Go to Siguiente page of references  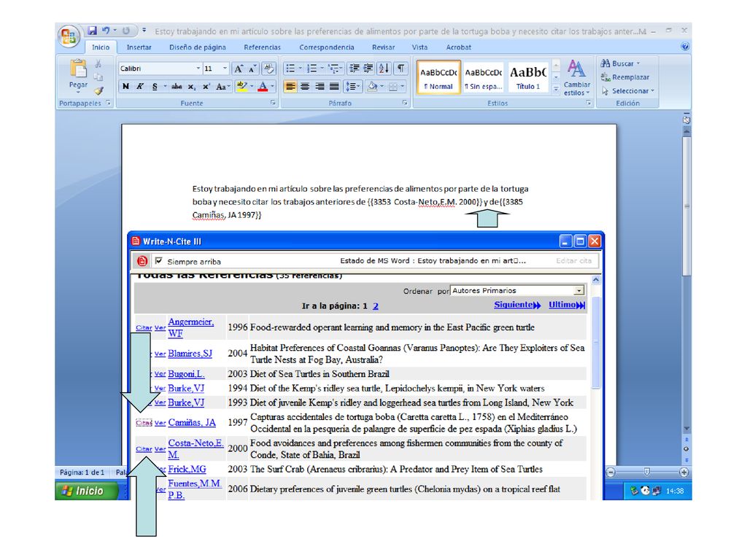[x=517, y=305]
